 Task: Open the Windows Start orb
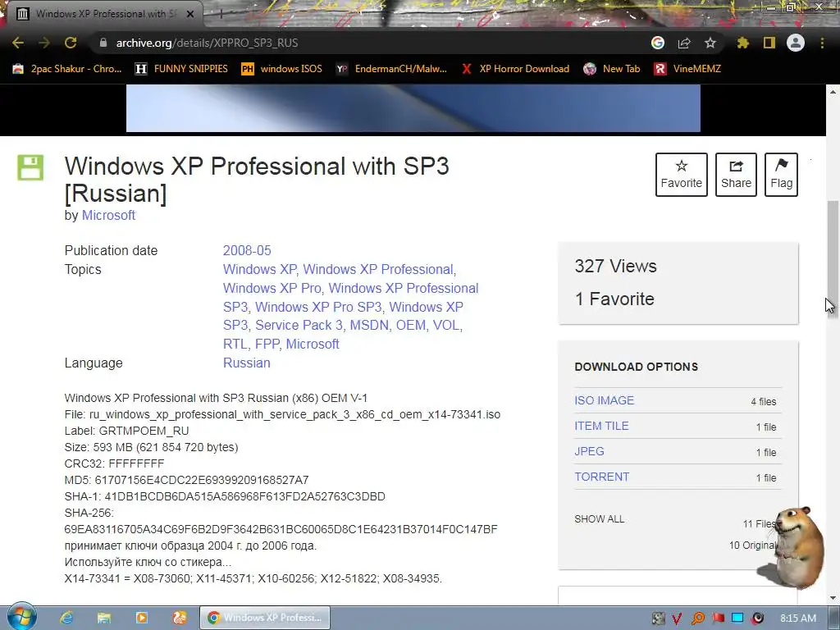pyautogui.click(x=22, y=618)
